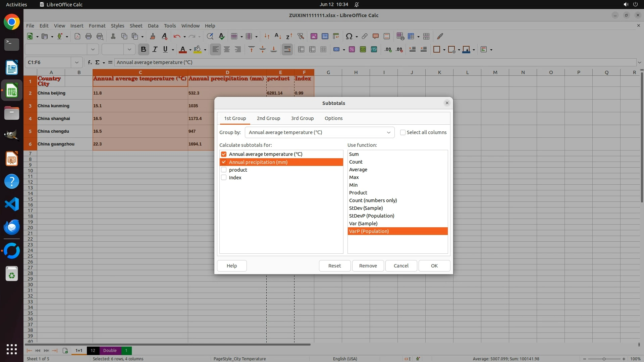
Task: Click the Clone Formatting paintbrush icon
Action: 153,36
